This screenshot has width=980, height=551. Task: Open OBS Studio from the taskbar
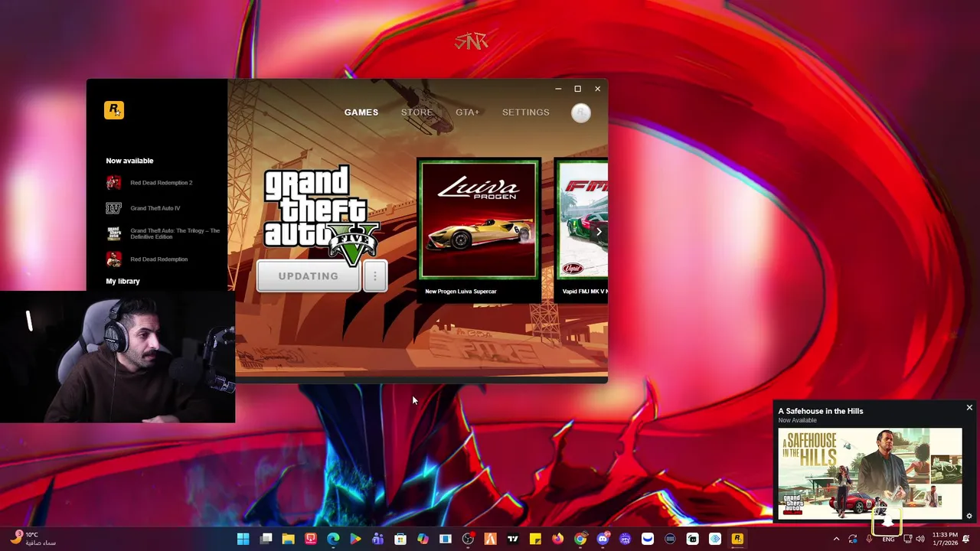coord(468,539)
